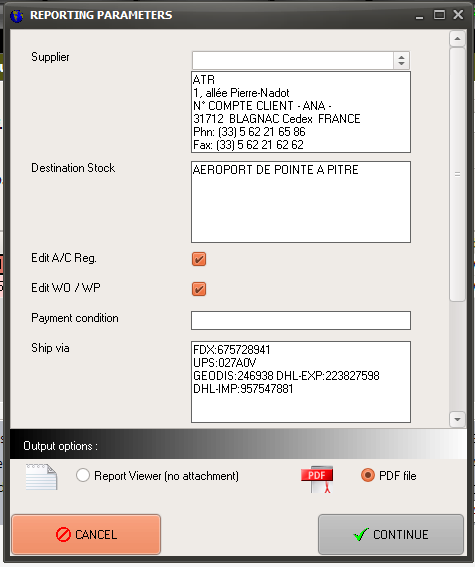
Task: Click the Report Viewer document page icon
Action: pyautogui.click(x=42, y=477)
